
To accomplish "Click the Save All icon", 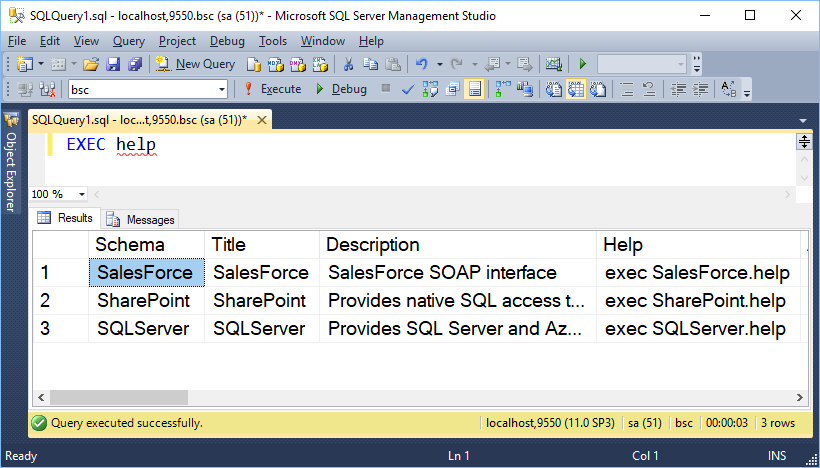I will (x=135, y=64).
